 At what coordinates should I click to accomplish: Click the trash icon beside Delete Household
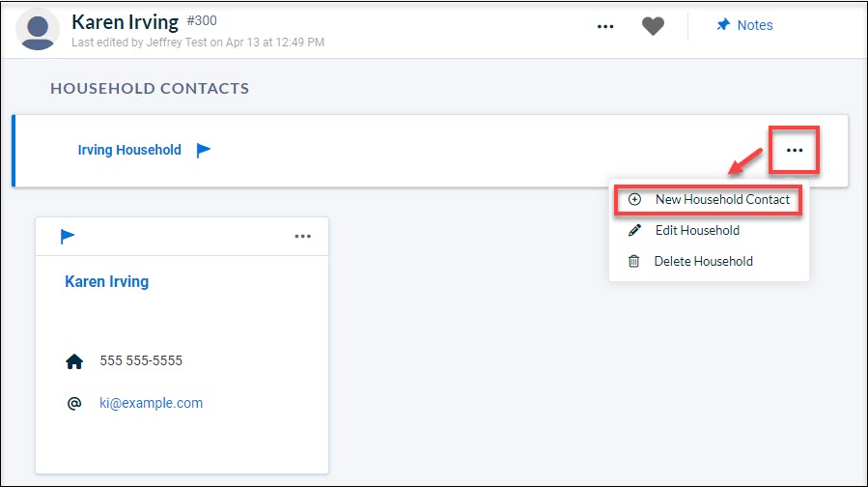pyautogui.click(x=633, y=261)
